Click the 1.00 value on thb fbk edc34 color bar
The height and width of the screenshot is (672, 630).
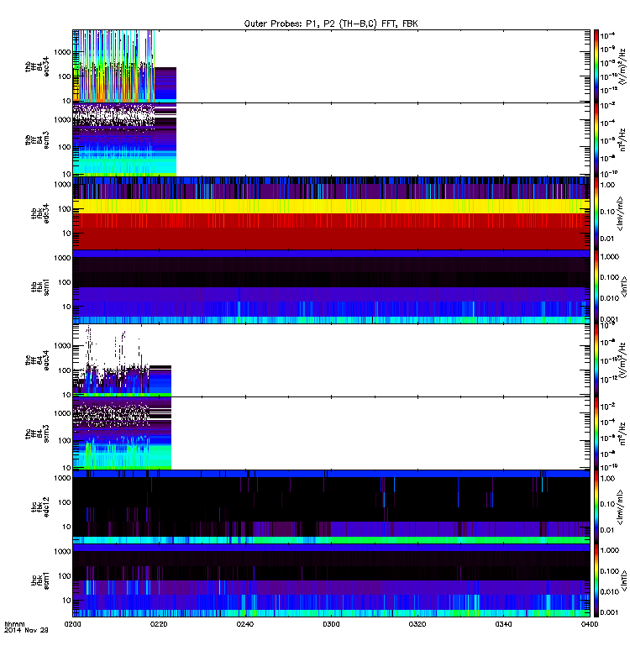(607, 185)
